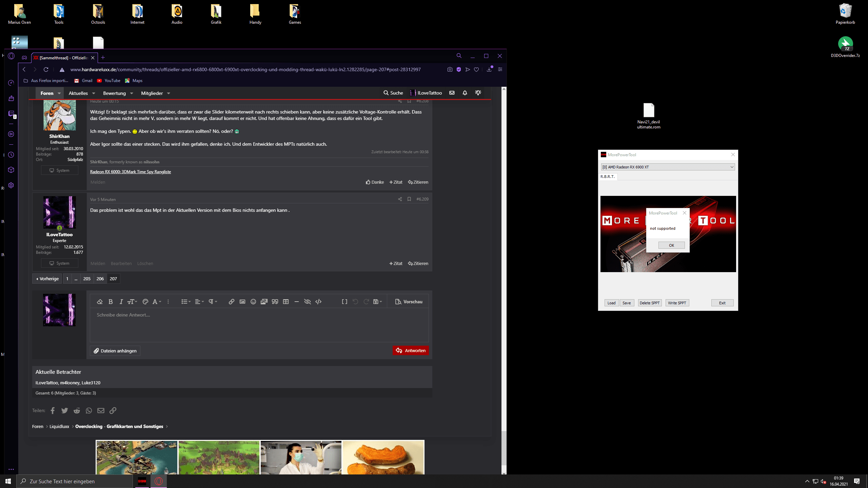Insert a horizontal line
868x488 pixels.
tap(297, 302)
